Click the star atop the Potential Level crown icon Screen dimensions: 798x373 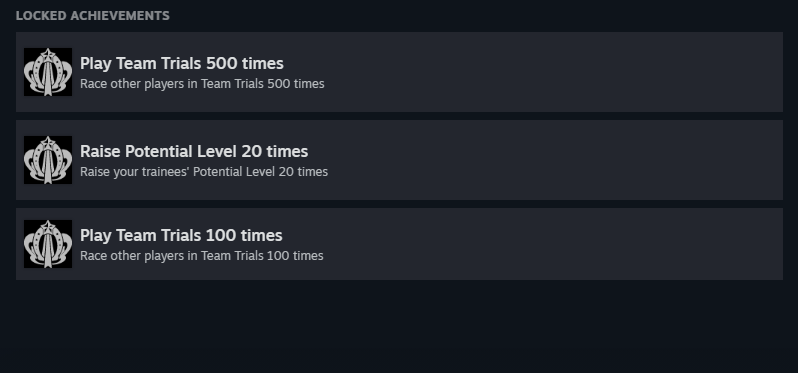(x=48, y=143)
